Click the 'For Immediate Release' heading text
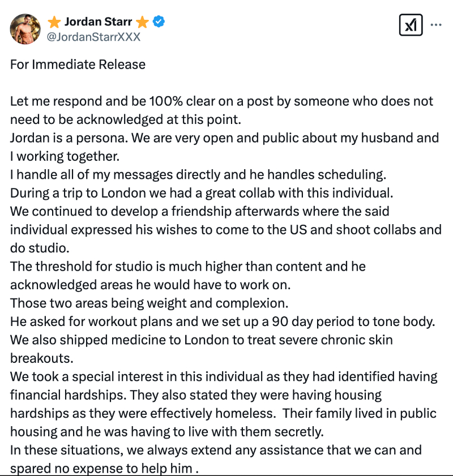 78,64
